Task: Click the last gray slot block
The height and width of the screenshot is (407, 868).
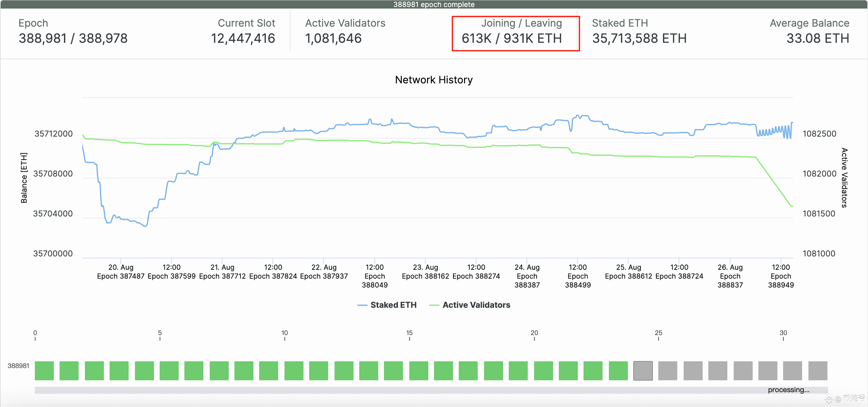Action: pos(818,371)
